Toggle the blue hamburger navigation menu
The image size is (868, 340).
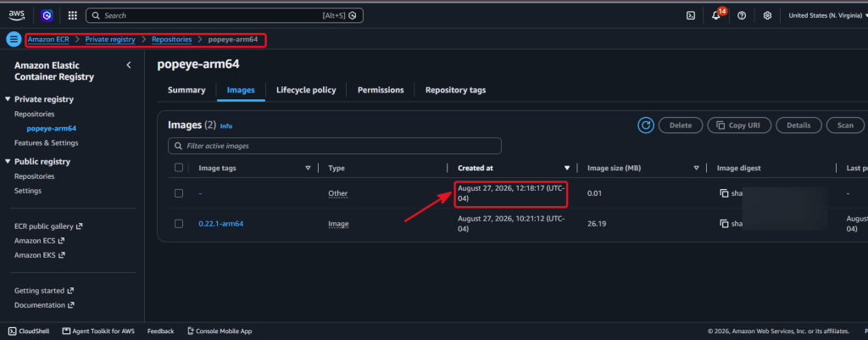14,39
